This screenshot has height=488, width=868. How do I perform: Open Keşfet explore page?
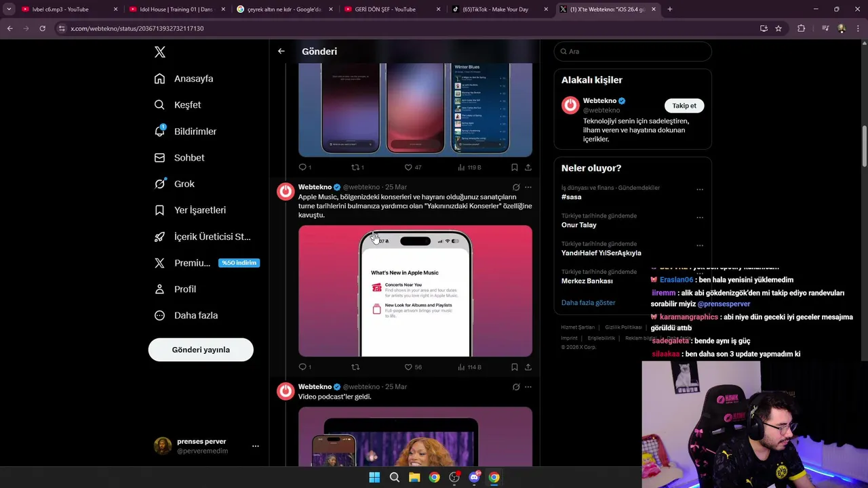pos(178,105)
